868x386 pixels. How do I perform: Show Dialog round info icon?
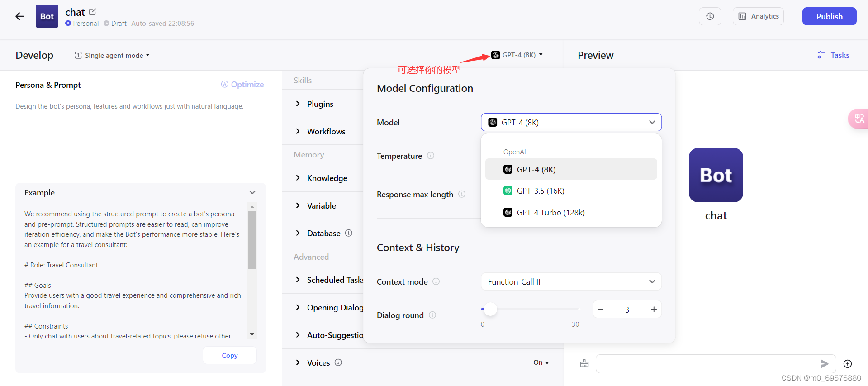point(432,315)
